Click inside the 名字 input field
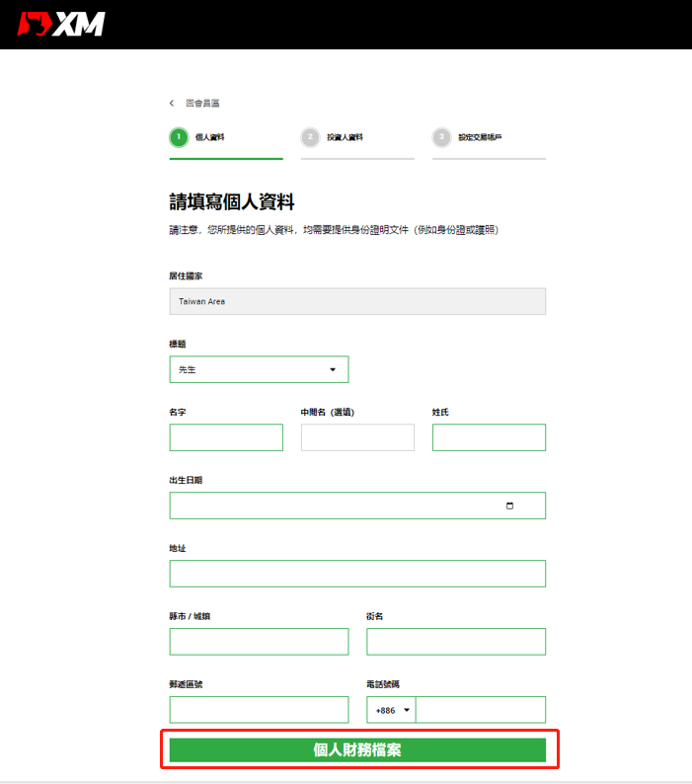Screen dimensions: 692x784 click(x=226, y=437)
